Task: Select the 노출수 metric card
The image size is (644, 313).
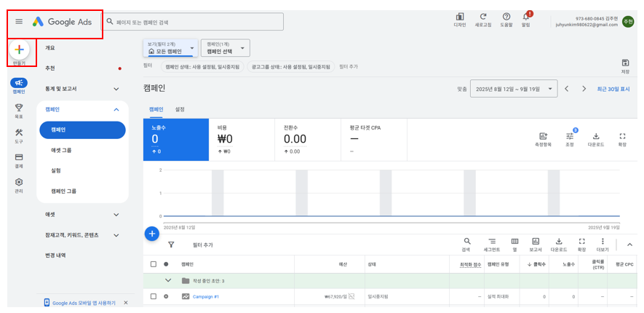Action: click(x=176, y=140)
